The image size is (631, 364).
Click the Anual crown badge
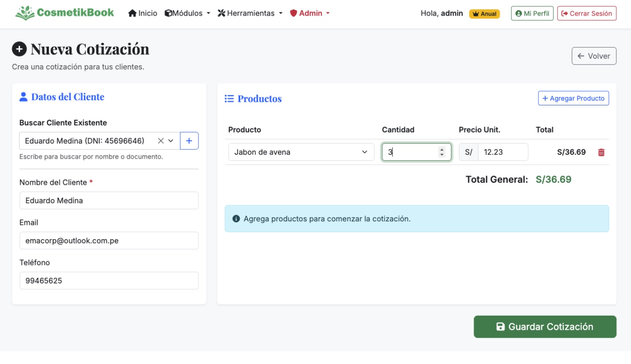pos(484,14)
